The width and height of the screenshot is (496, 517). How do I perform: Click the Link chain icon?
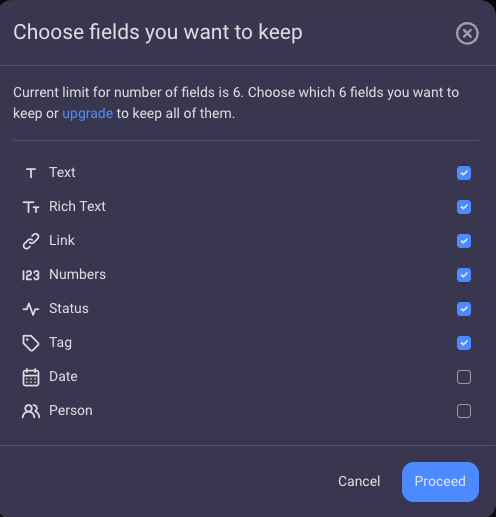pos(31,241)
